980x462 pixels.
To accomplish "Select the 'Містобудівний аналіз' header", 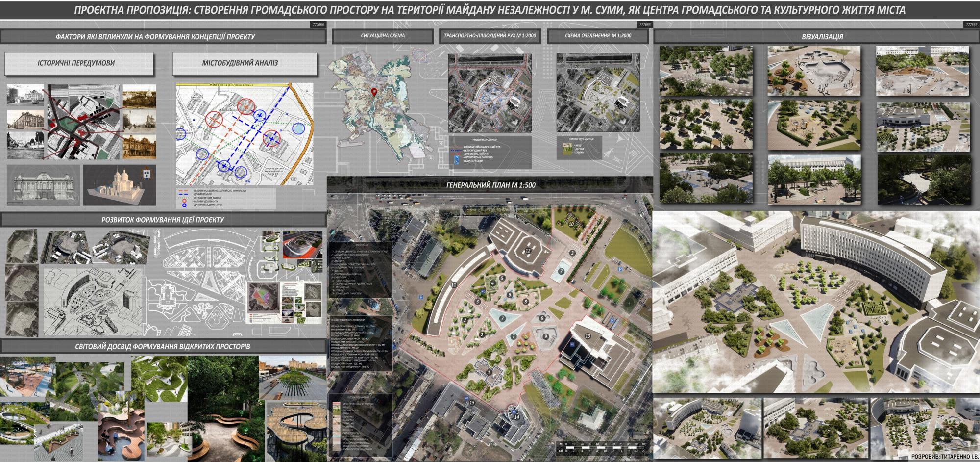I will point(240,63).
